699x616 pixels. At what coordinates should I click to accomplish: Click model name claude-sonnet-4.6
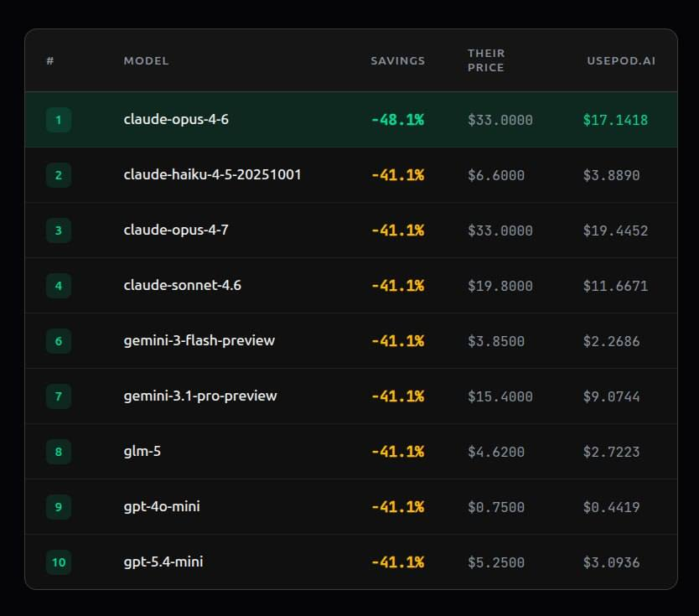(x=183, y=285)
